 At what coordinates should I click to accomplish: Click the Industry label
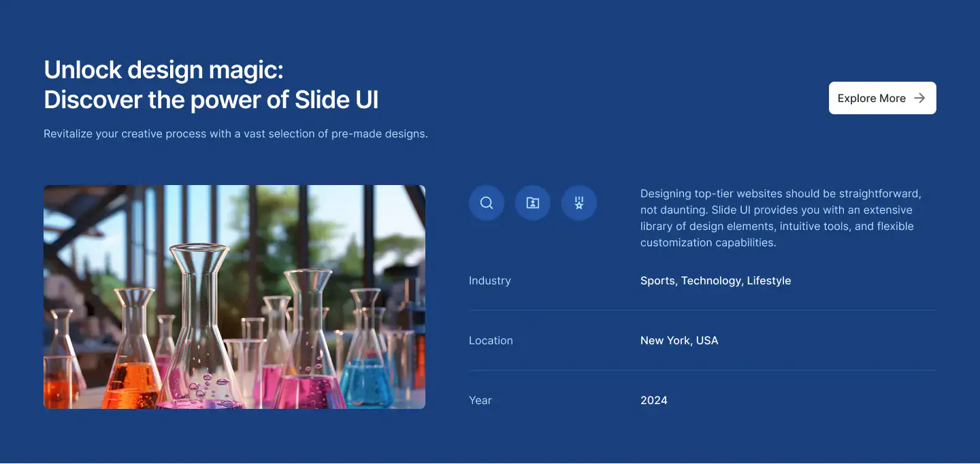click(x=489, y=280)
